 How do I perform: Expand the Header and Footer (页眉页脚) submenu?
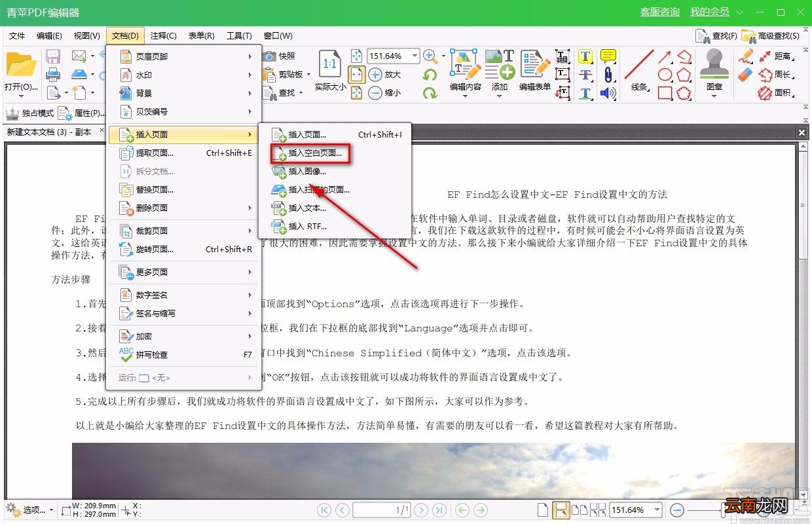[184, 57]
